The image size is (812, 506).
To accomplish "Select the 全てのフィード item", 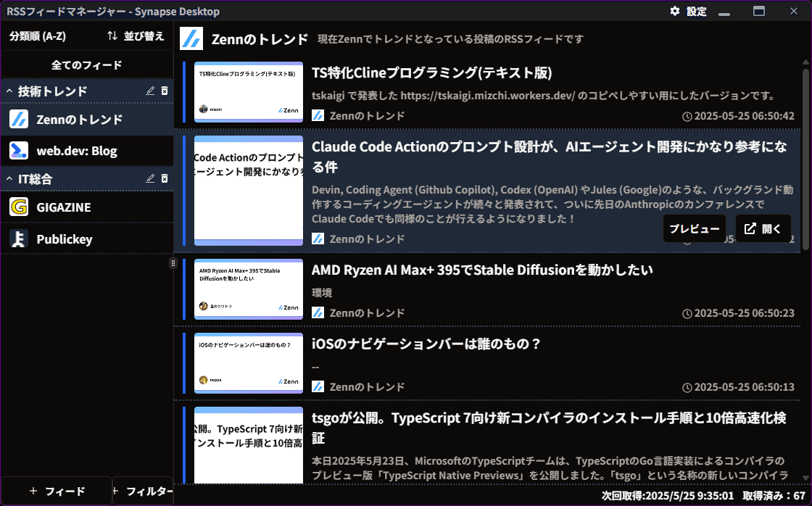I will click(x=86, y=65).
